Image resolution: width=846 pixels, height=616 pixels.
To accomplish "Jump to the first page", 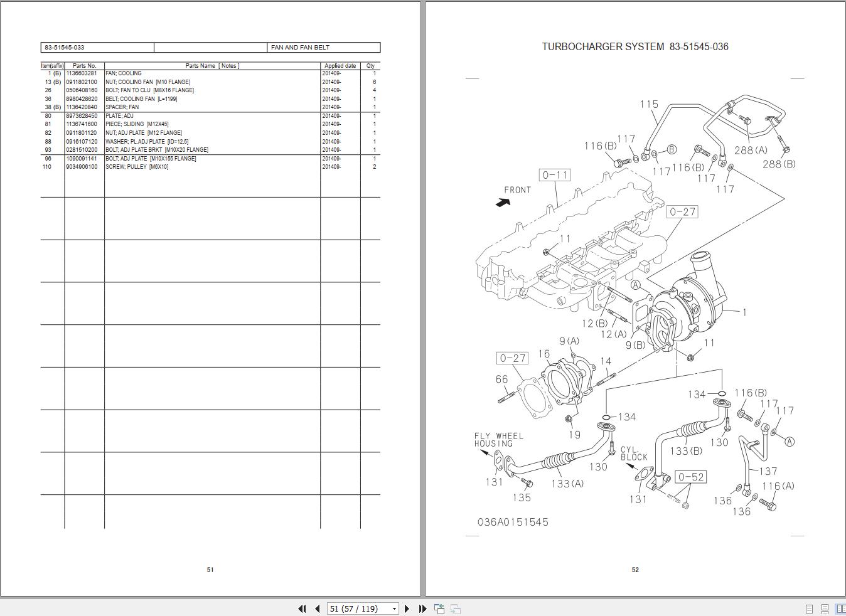I will (x=302, y=608).
